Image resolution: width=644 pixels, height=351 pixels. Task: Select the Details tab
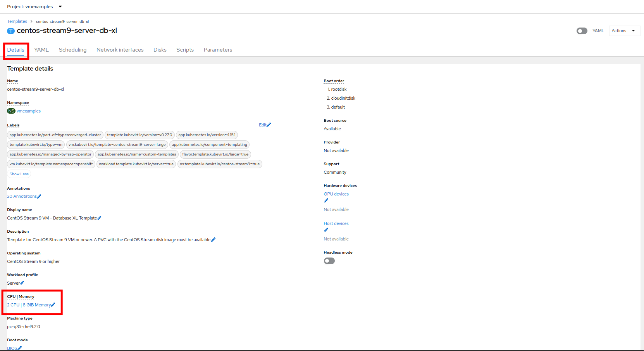coord(15,50)
